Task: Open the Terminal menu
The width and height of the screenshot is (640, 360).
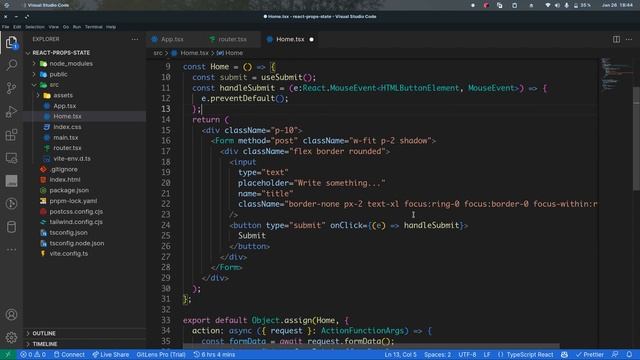Action: point(93,27)
